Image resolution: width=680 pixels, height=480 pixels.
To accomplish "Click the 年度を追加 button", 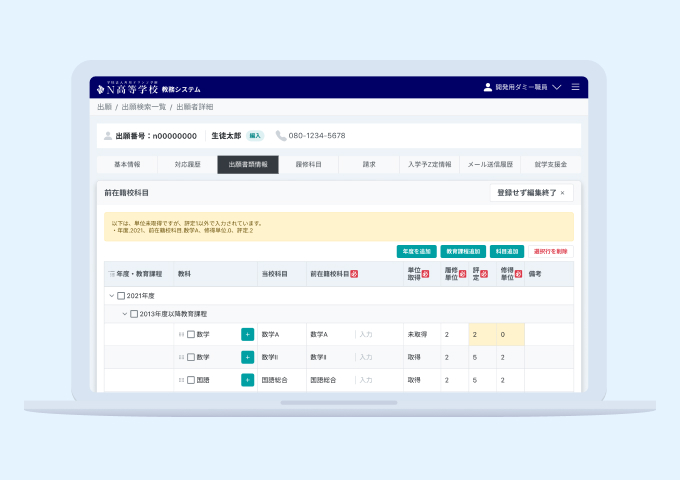I will click(x=416, y=251).
